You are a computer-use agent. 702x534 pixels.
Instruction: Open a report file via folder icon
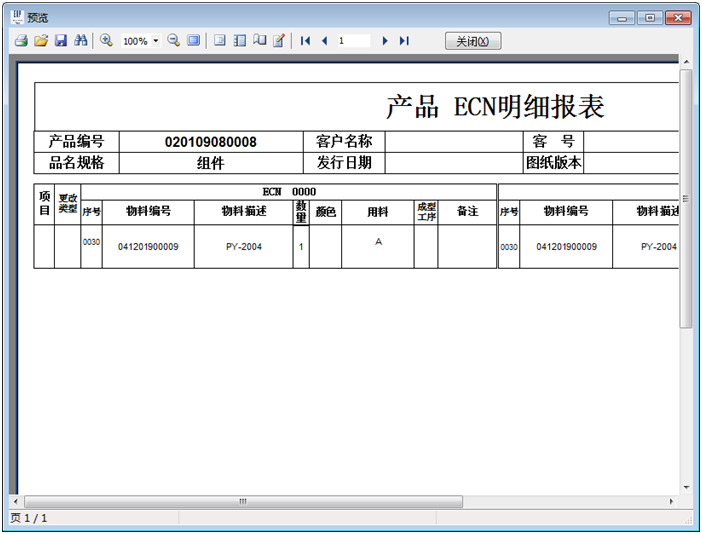41,41
